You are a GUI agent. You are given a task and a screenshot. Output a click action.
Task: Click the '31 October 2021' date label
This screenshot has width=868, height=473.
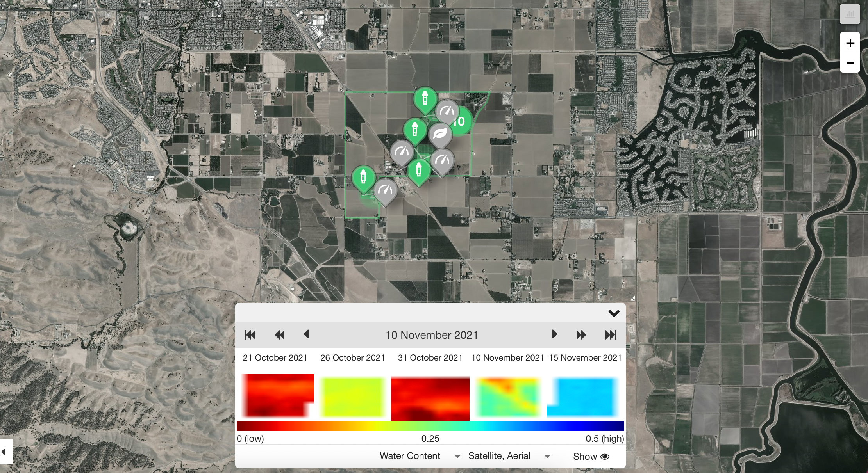(x=430, y=358)
